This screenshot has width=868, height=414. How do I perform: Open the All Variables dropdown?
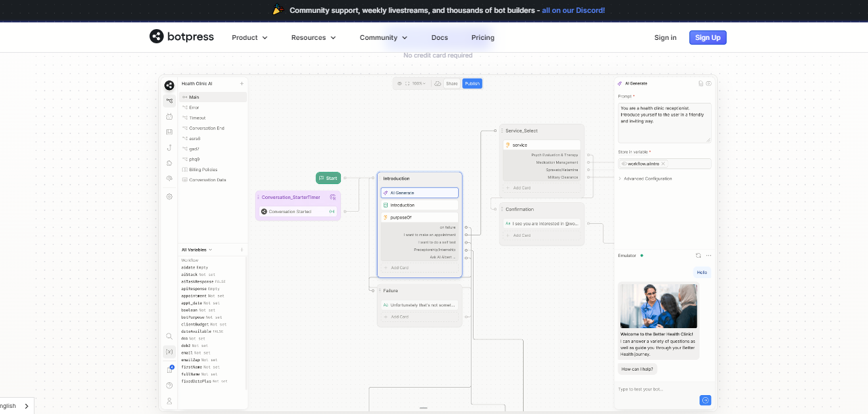[x=195, y=249]
